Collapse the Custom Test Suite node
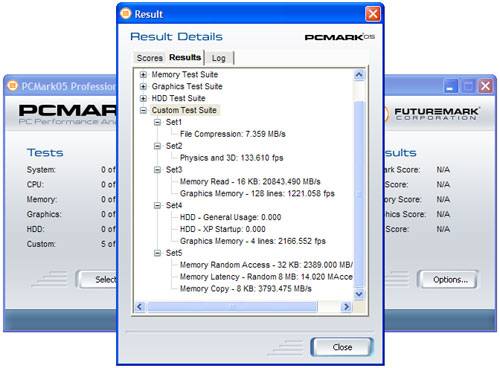500x368 pixels. pyautogui.click(x=143, y=110)
